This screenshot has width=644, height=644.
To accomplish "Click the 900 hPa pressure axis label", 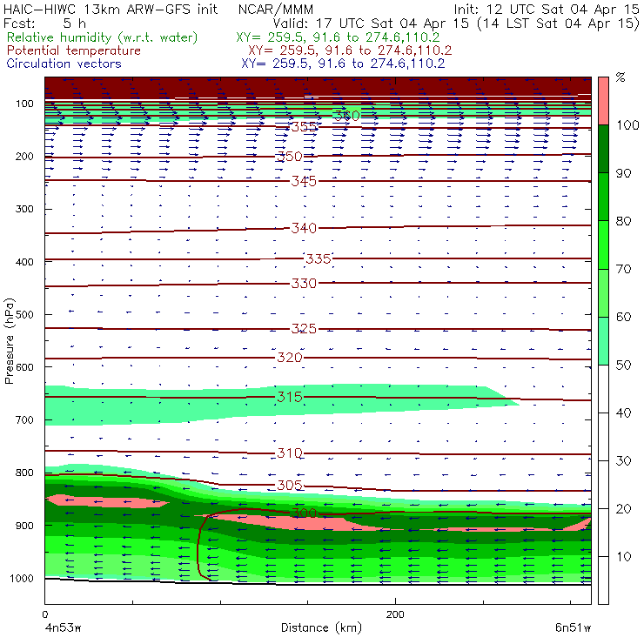I will click(x=24, y=526).
